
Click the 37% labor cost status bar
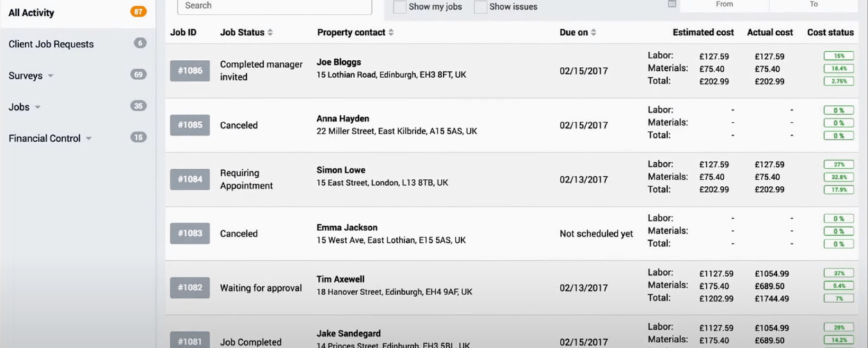point(839,274)
